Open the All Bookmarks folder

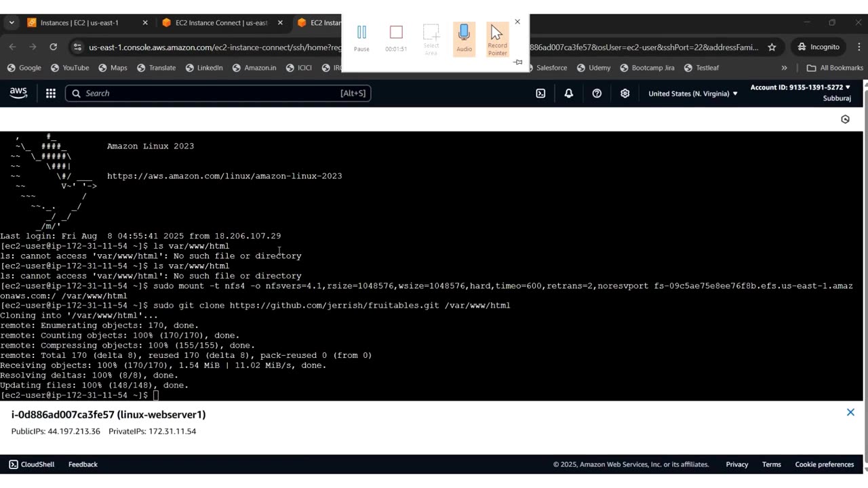click(835, 68)
